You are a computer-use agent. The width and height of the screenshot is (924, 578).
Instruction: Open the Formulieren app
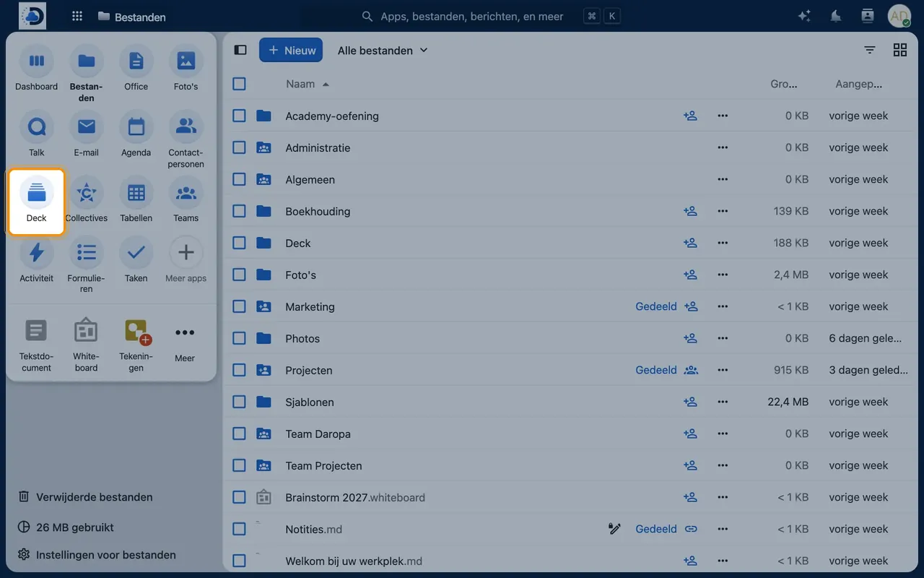pos(86,265)
